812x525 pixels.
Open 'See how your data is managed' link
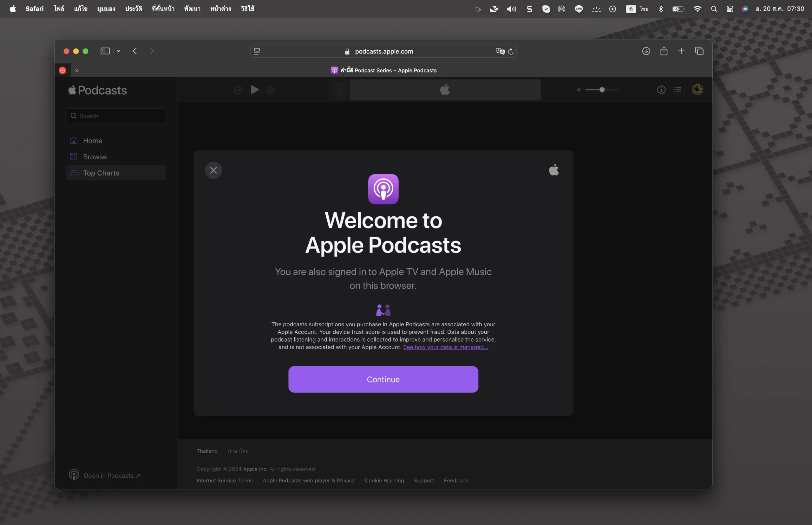(x=445, y=347)
